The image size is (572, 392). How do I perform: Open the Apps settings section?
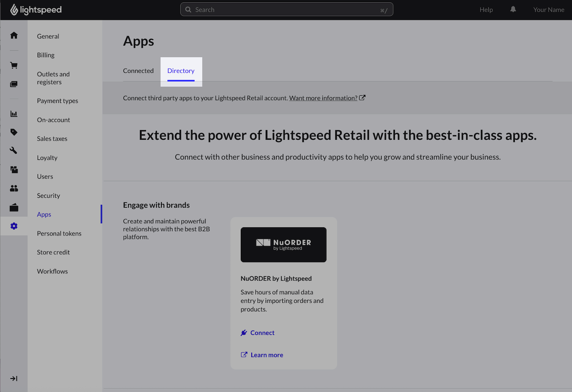44,214
